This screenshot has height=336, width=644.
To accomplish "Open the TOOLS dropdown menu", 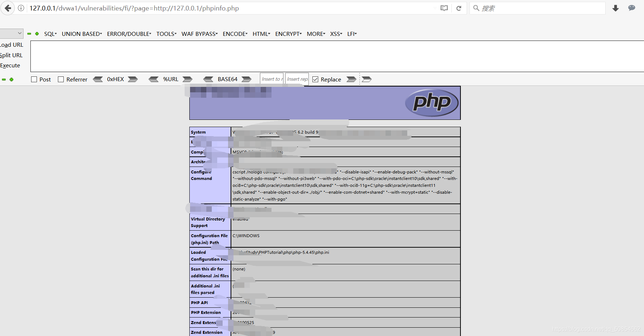I will coord(166,34).
